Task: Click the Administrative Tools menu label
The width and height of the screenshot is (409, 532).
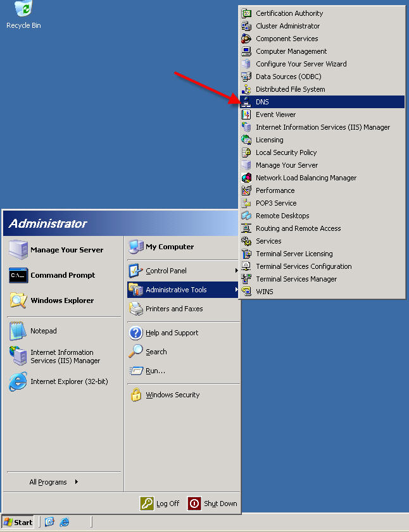Action: [176, 290]
